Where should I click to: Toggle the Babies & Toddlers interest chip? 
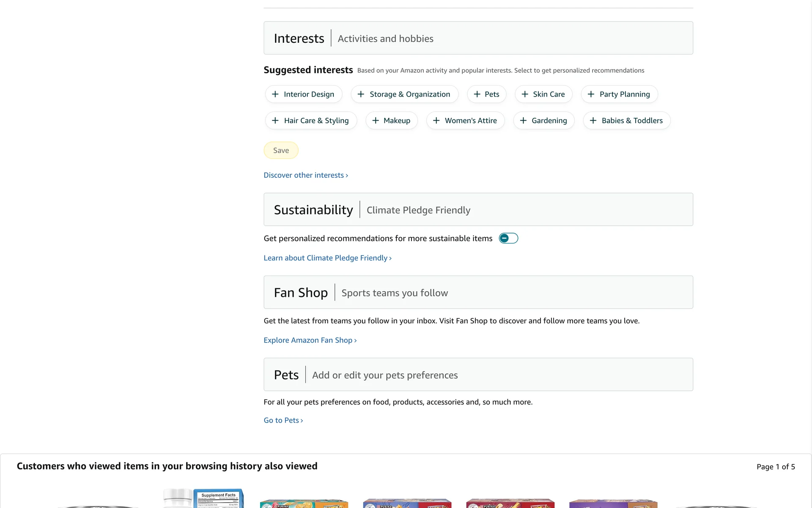pos(626,121)
